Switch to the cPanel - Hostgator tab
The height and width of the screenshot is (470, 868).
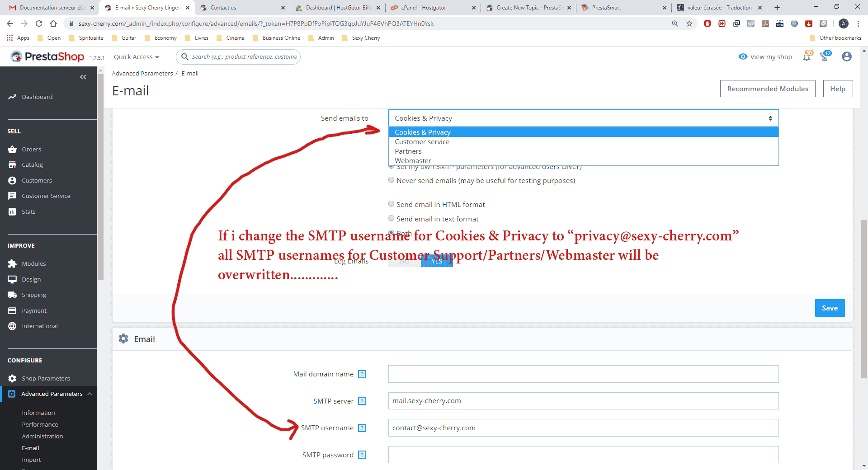pos(433,8)
